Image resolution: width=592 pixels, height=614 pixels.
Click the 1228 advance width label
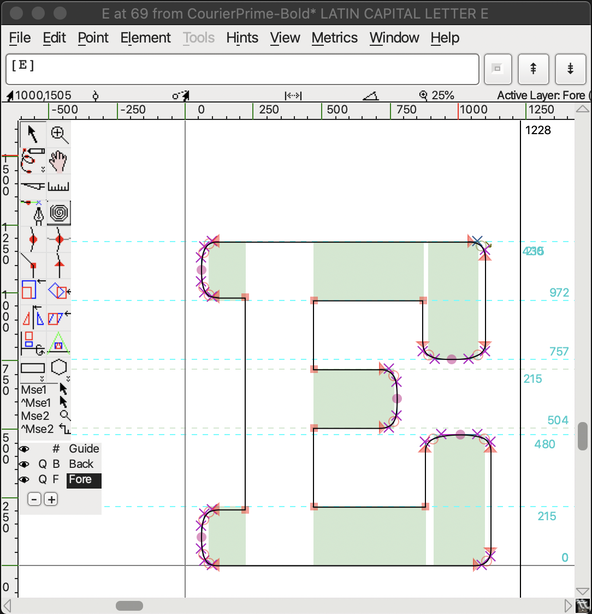pyautogui.click(x=538, y=130)
